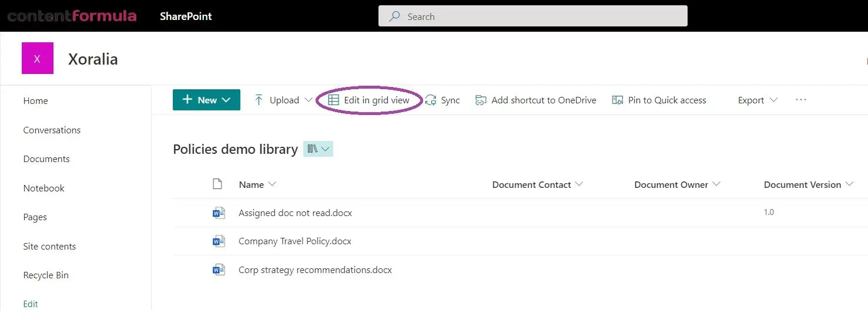Expand the Export dropdown menu
868x320 pixels.
coord(758,100)
